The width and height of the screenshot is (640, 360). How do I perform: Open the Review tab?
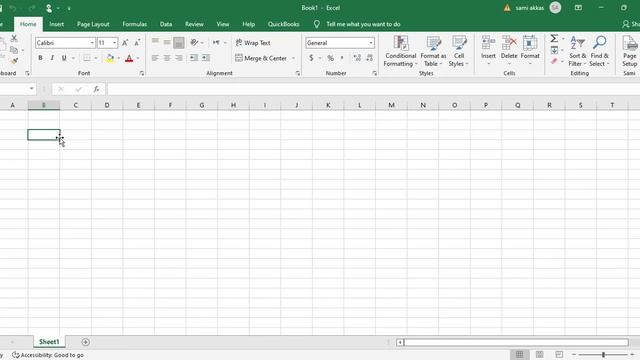(x=194, y=24)
